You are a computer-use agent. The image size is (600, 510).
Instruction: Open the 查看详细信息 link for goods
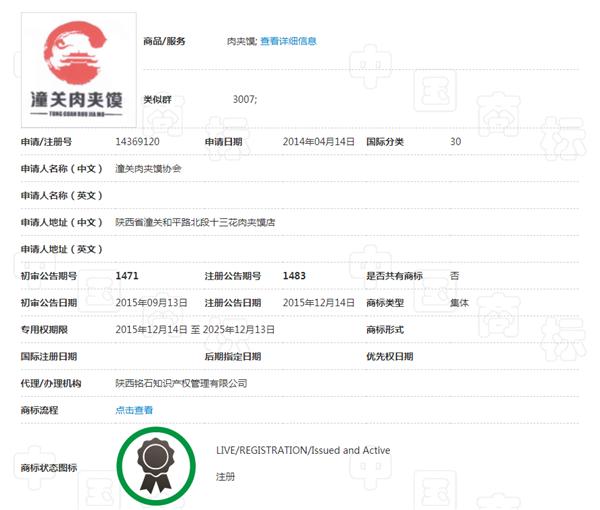click(288, 41)
